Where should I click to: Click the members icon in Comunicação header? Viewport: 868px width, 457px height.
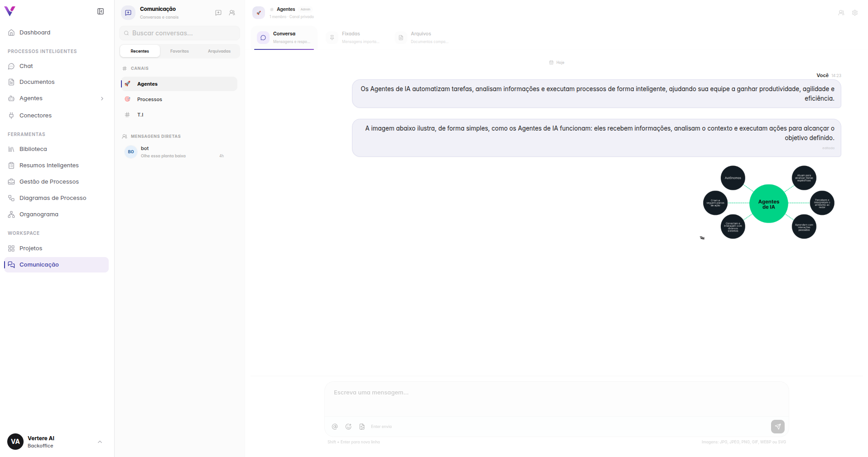pyautogui.click(x=232, y=13)
